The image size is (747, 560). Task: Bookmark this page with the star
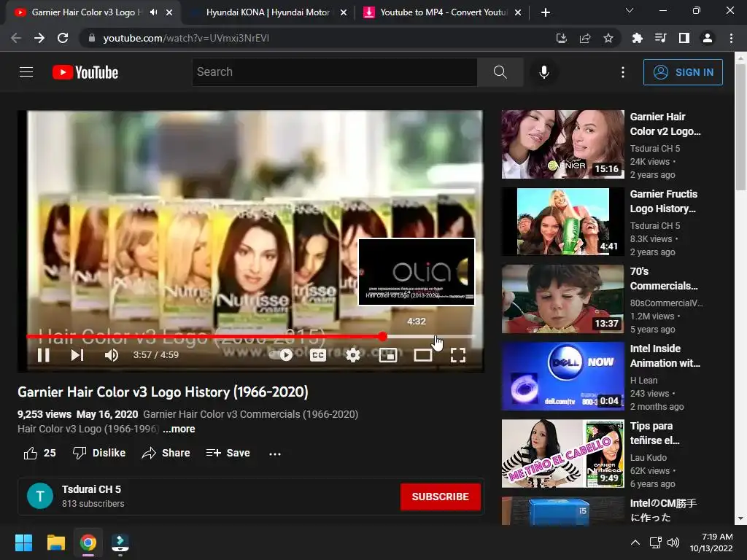click(x=608, y=38)
